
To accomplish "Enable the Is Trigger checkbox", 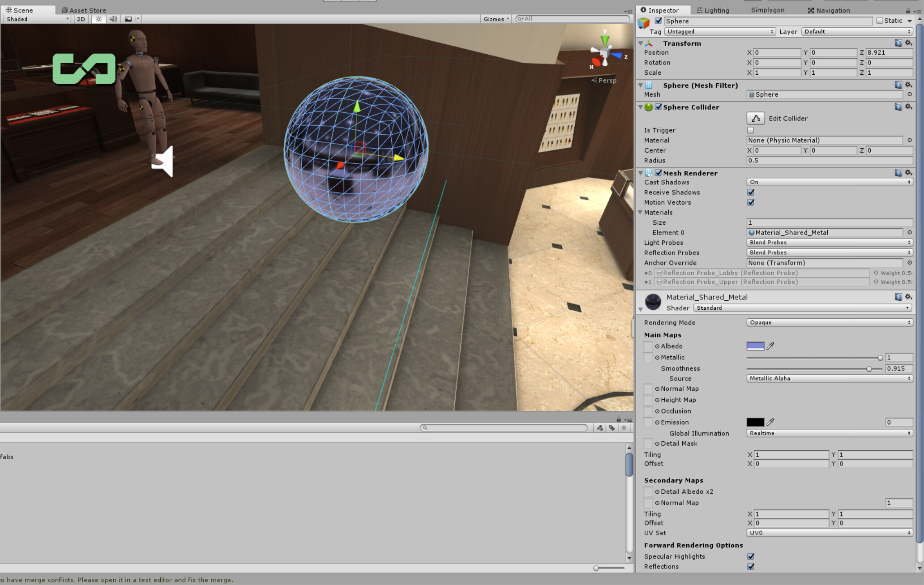I will [x=750, y=130].
